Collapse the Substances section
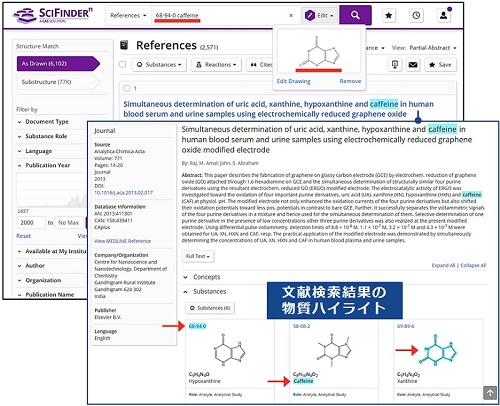The height and width of the screenshot is (406, 500). pyautogui.click(x=205, y=291)
